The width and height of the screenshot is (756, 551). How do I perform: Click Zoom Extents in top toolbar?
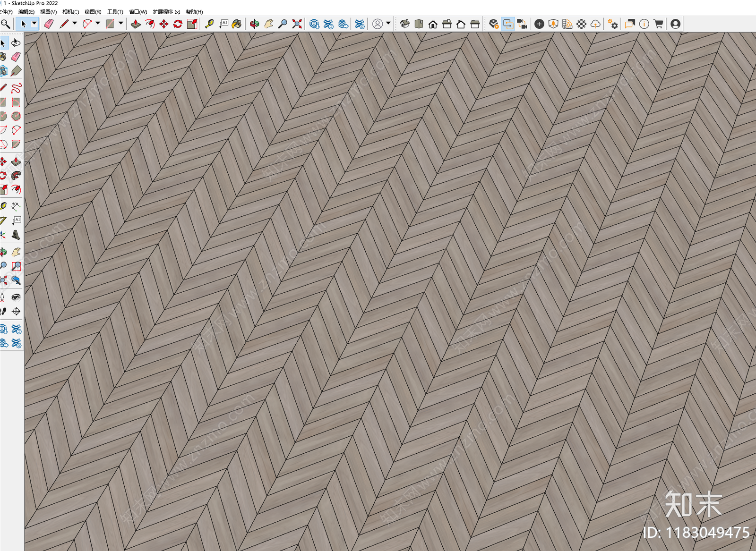click(297, 24)
